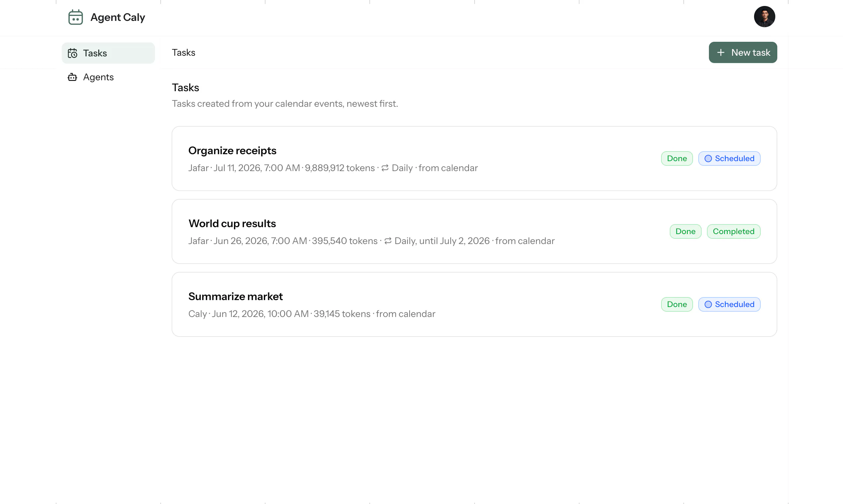Image resolution: width=843 pixels, height=504 pixels.
Task: Click the plus icon in New task
Action: 720,53
